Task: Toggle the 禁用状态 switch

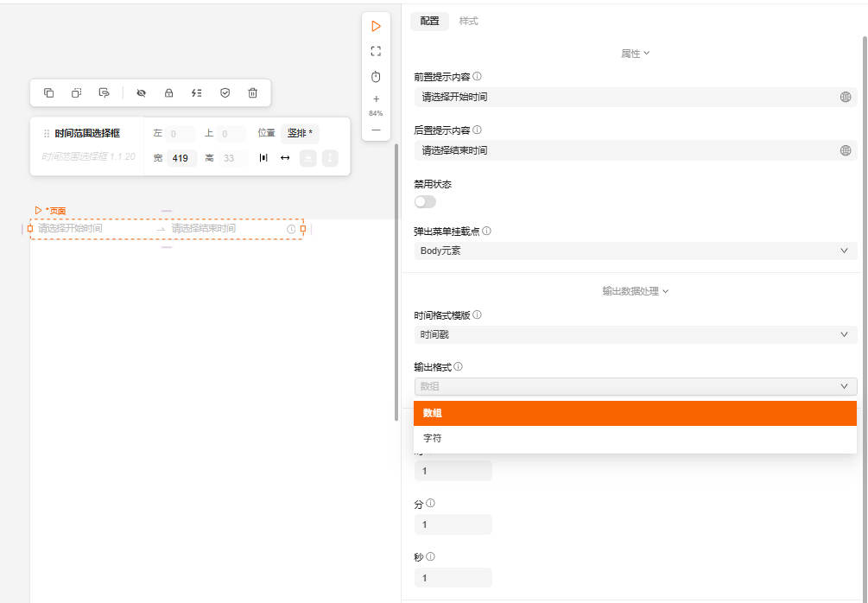Action: (x=425, y=200)
